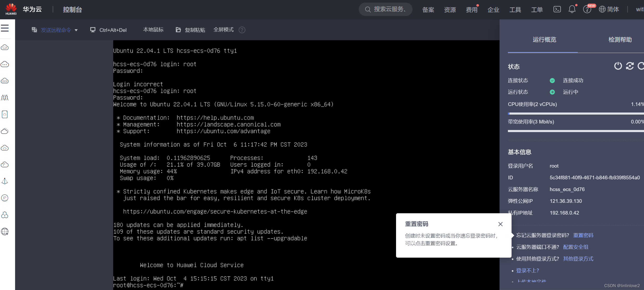Click the terminal prompt root@hcss-ecs-0d76
This screenshot has height=290, width=644.
click(148, 285)
